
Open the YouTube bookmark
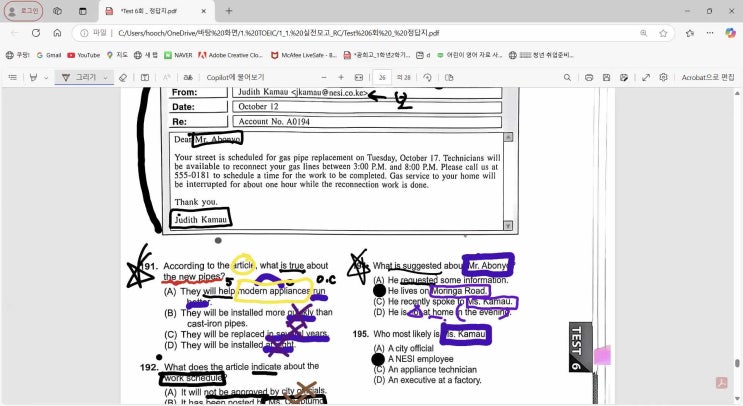point(83,55)
